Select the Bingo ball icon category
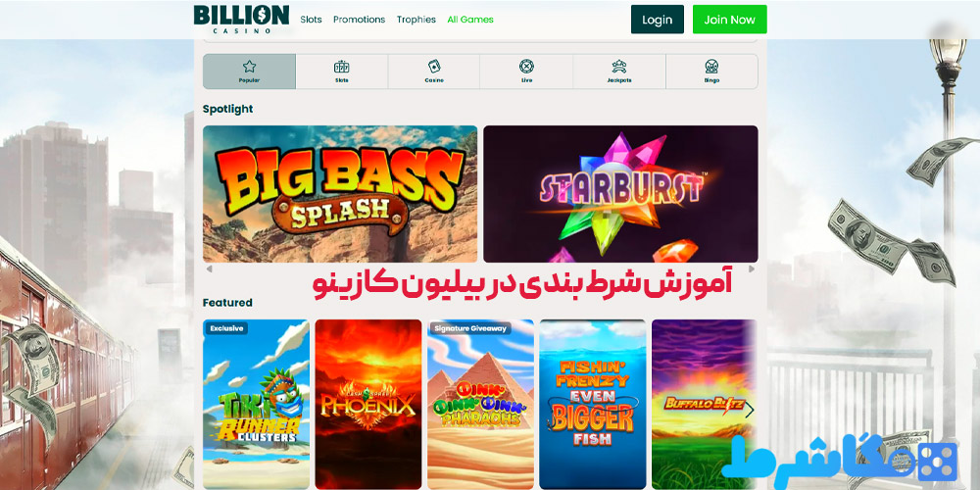Image resolution: width=980 pixels, height=490 pixels. tap(711, 72)
